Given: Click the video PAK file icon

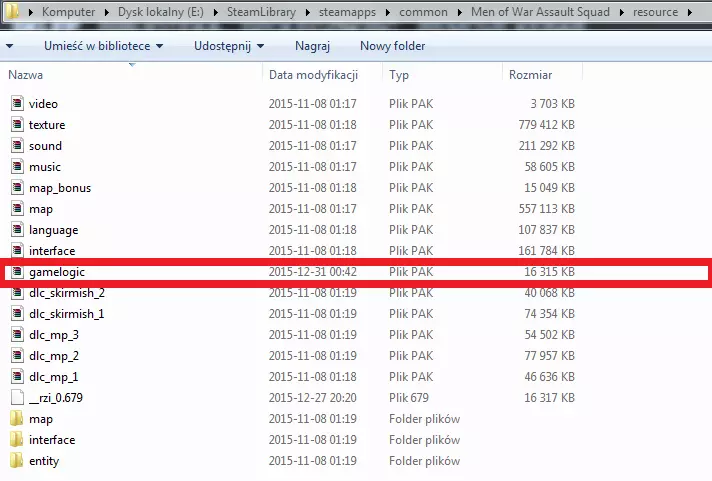Looking at the screenshot, I should [x=17, y=104].
